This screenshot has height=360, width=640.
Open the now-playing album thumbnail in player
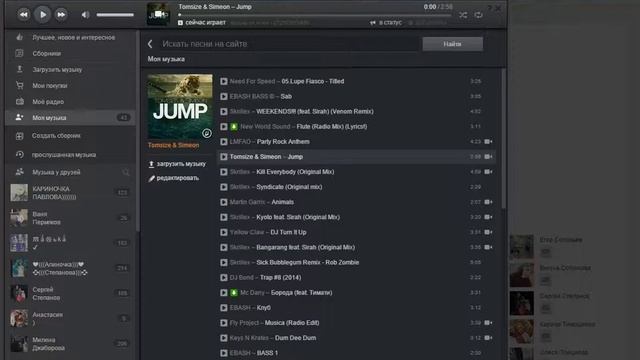[x=158, y=14]
